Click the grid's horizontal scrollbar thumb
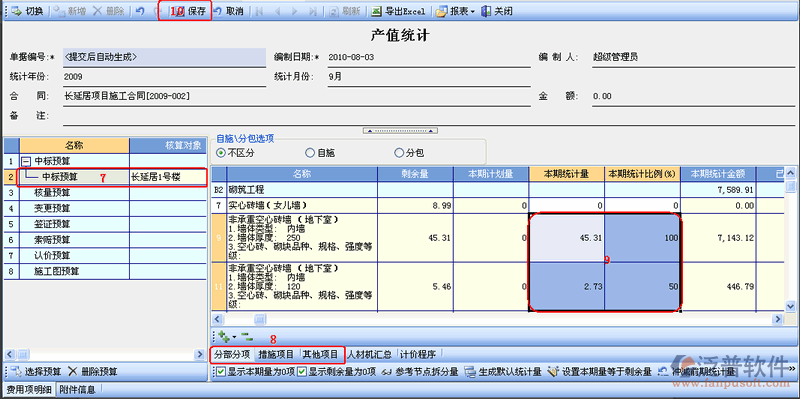 (x=260, y=319)
